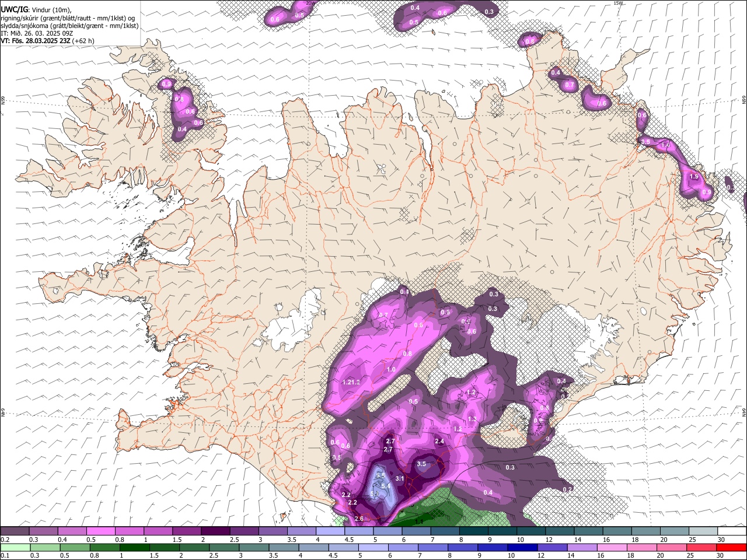Screen dimensions: 747x560
Task: Click the 20W longitude label
Action: point(310,3)
